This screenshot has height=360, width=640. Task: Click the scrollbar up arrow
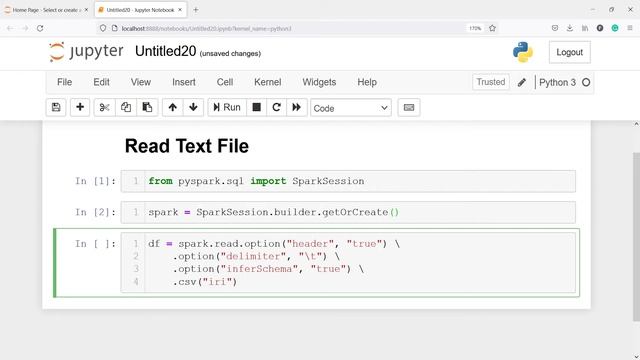(x=636, y=124)
